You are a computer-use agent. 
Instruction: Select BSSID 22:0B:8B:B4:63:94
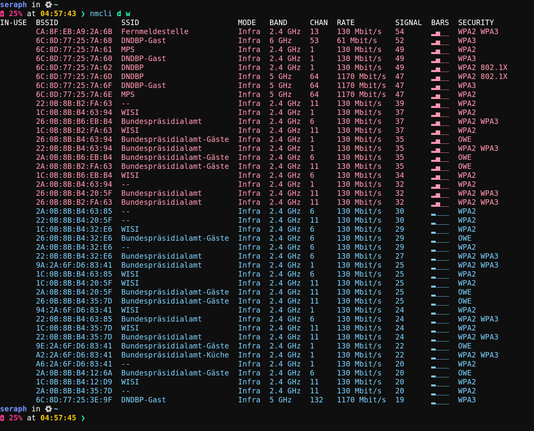click(74, 148)
